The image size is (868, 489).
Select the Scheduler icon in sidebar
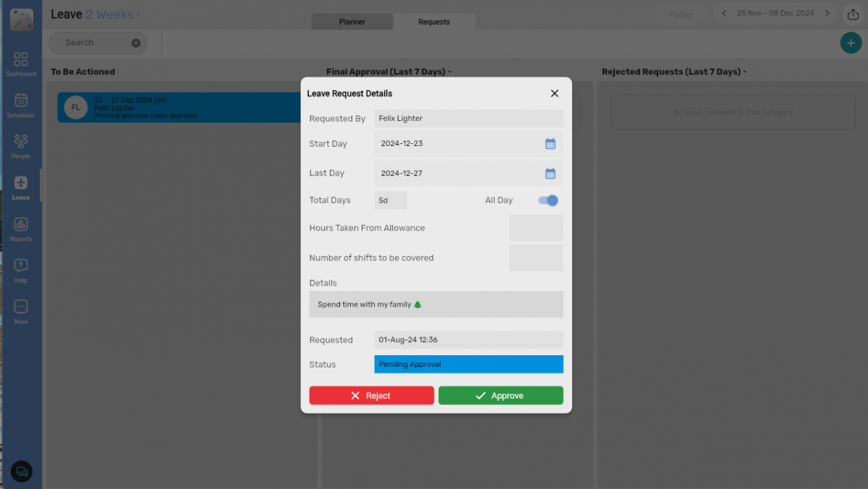click(21, 103)
